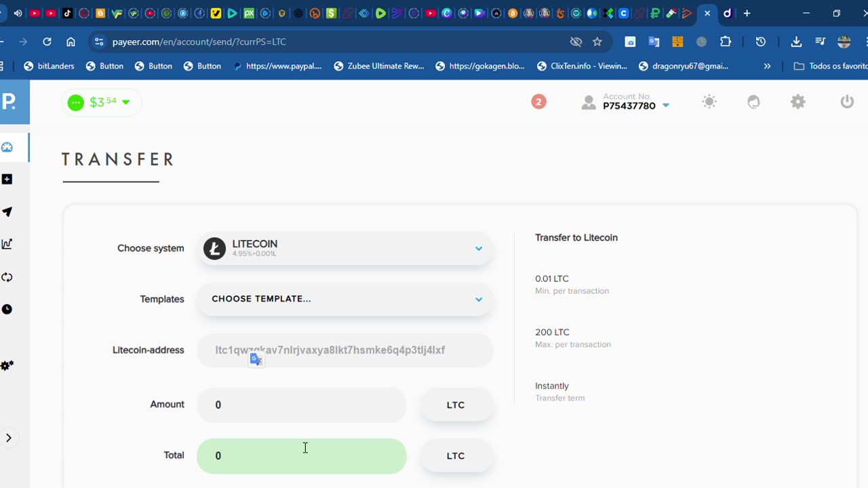Bookmark this page with the star
Image resolution: width=868 pixels, height=488 pixels.
pos(597,41)
